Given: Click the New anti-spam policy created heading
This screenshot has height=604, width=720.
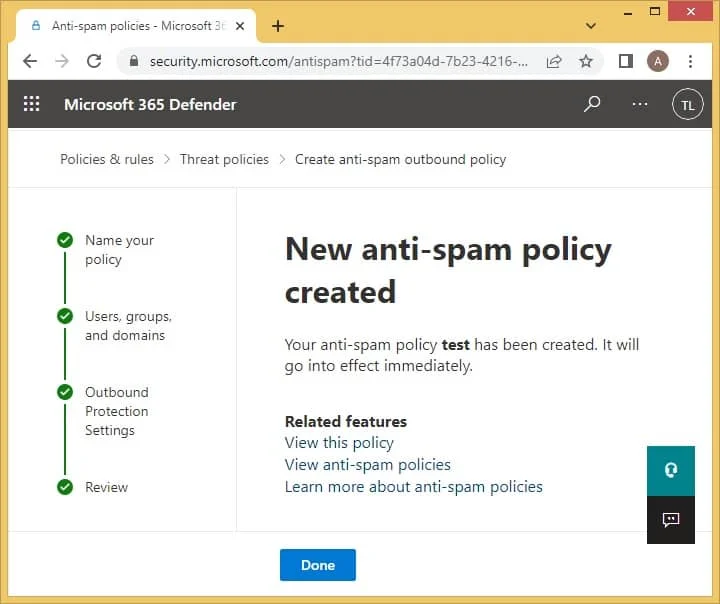Looking at the screenshot, I should tap(448, 271).
